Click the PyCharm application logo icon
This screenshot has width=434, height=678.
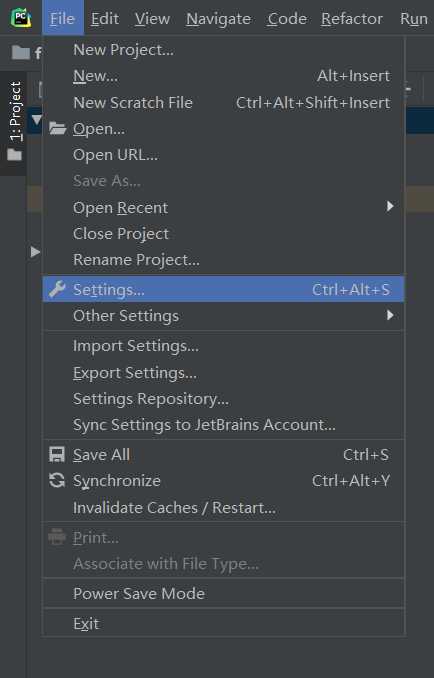point(21,18)
